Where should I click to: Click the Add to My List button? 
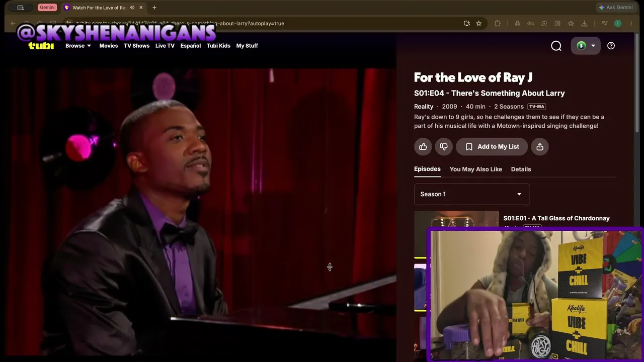pos(492,147)
